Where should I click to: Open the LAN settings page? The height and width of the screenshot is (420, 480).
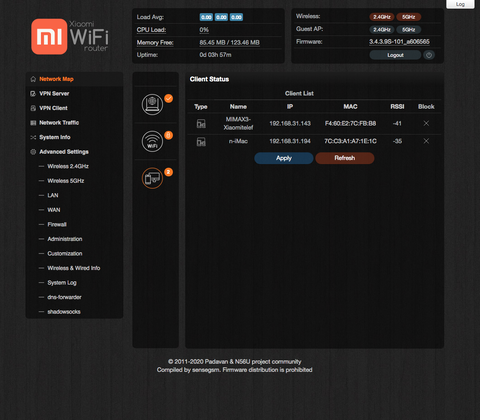point(53,195)
